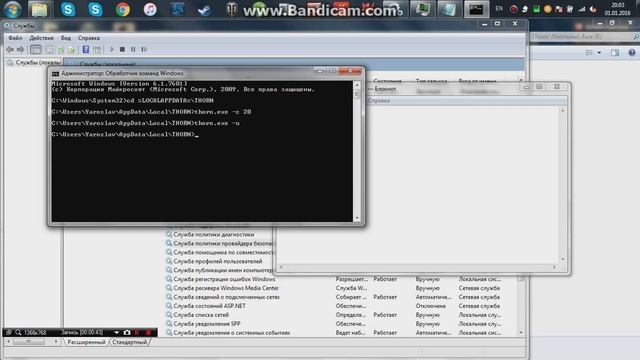The height and width of the screenshot is (360, 640).
Task: Start the service with play button
Action: pyautogui.click(x=112, y=49)
